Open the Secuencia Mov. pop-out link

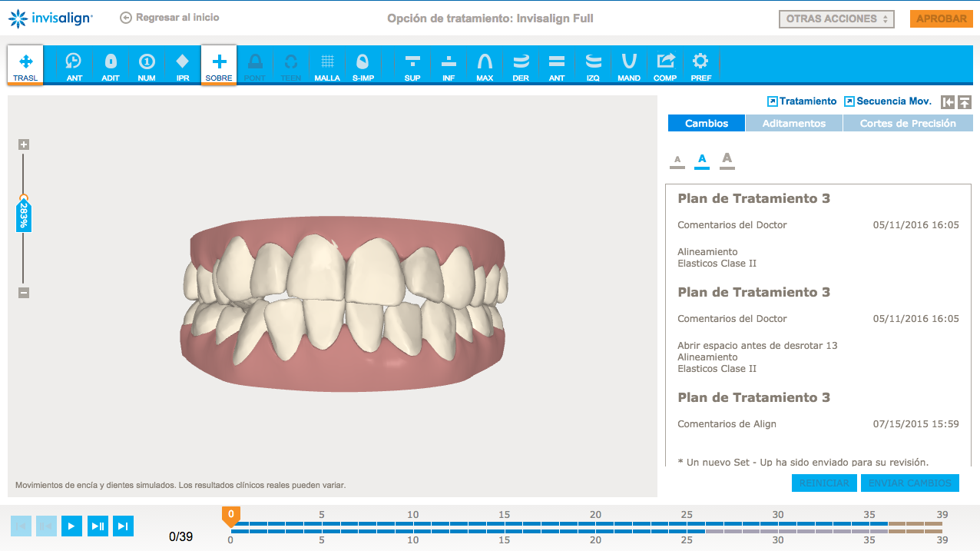coord(888,101)
